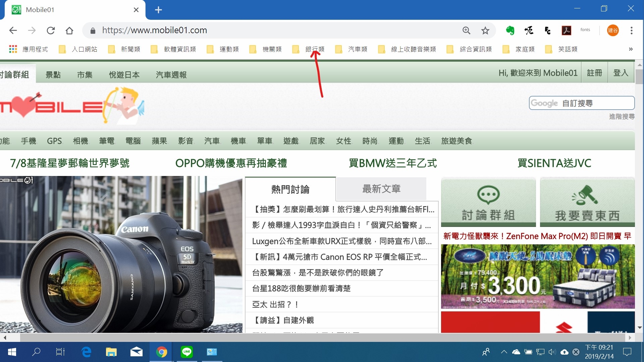Click the browser forward arrow
This screenshot has height=362, width=644.
pyautogui.click(x=32, y=31)
